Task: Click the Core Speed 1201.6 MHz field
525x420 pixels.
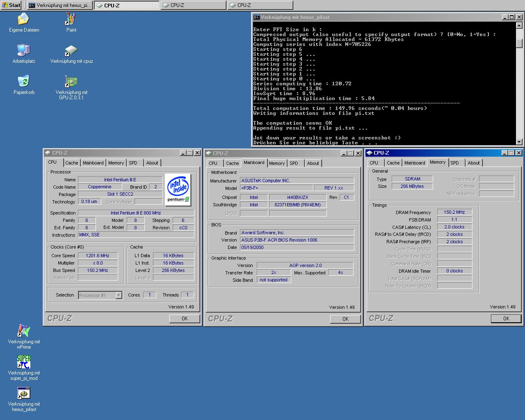Action: pyautogui.click(x=98, y=256)
